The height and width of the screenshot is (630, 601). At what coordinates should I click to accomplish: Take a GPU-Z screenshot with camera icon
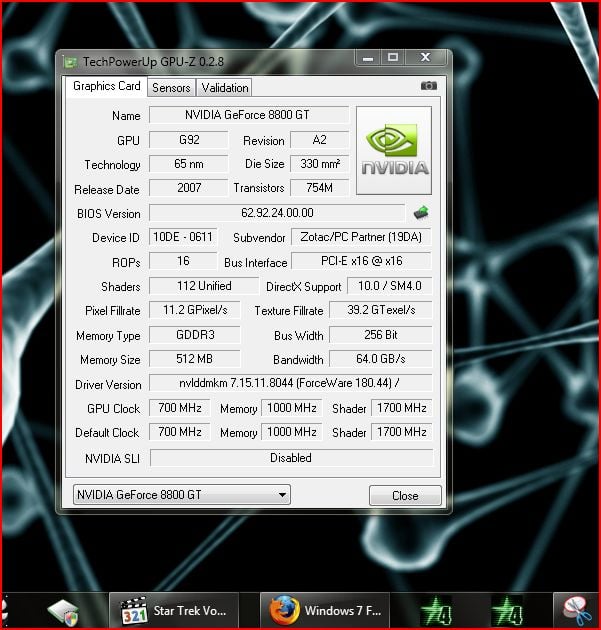click(x=429, y=86)
